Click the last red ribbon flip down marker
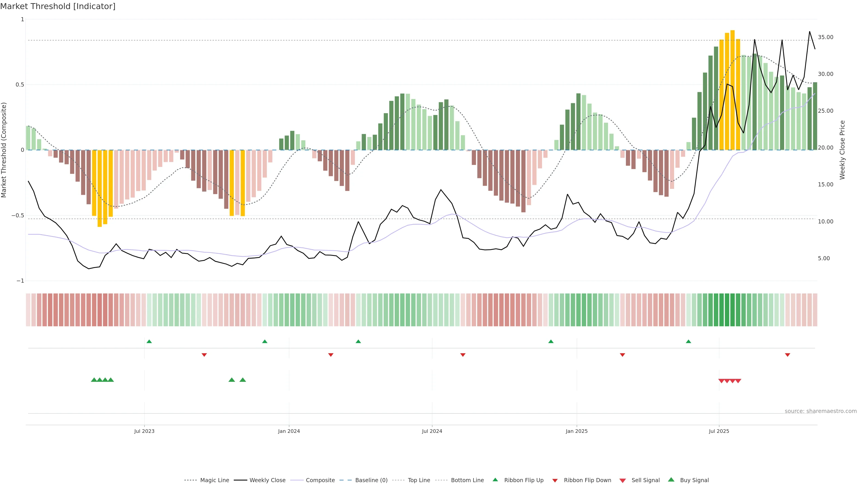The height and width of the screenshot is (488, 868). pyautogui.click(x=788, y=355)
